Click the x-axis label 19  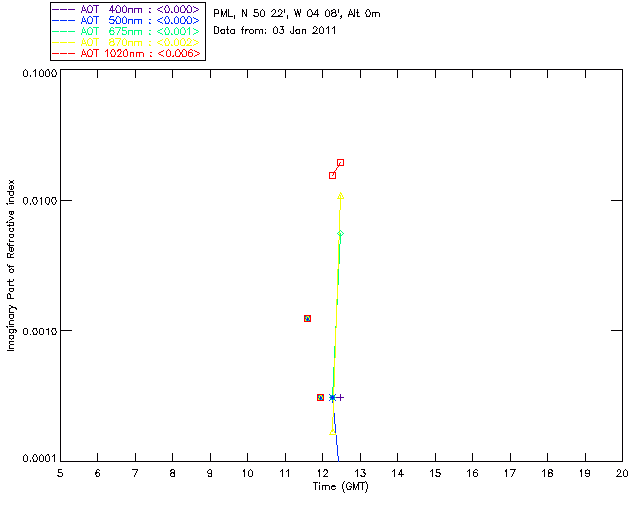pos(585,473)
